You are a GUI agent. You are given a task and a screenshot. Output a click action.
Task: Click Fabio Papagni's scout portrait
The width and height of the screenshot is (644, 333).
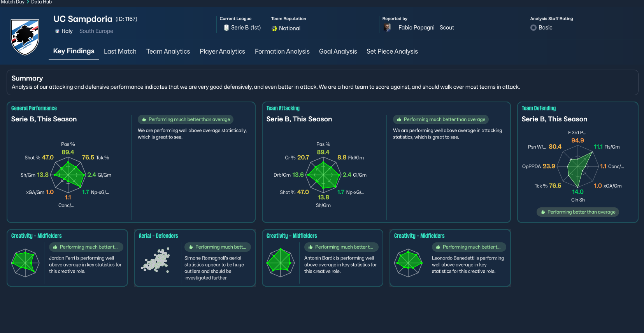pyautogui.click(x=387, y=28)
